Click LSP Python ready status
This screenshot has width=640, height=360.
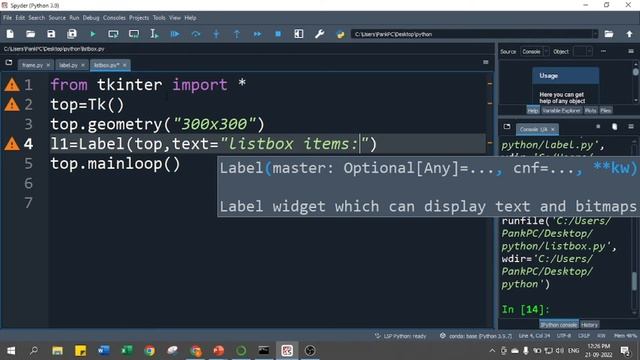(400, 336)
